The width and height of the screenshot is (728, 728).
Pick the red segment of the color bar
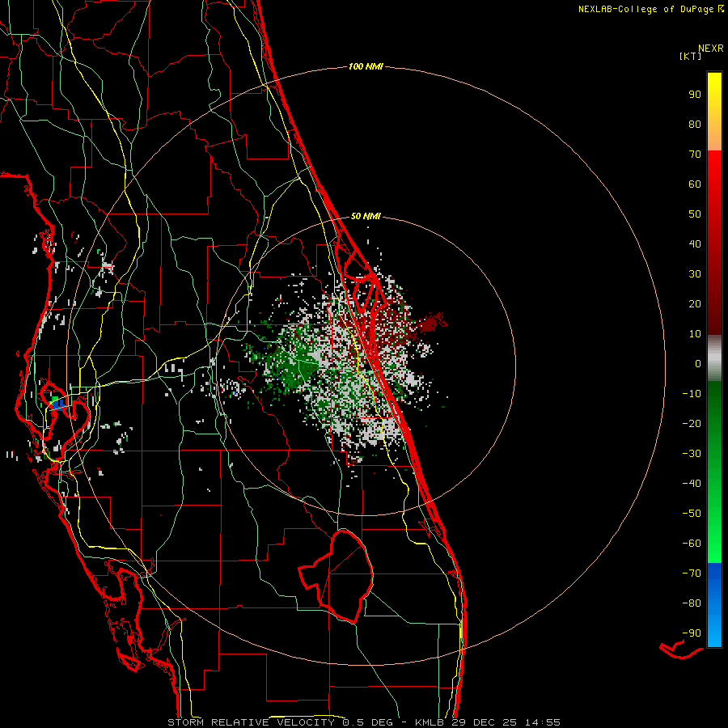pyautogui.click(x=714, y=243)
